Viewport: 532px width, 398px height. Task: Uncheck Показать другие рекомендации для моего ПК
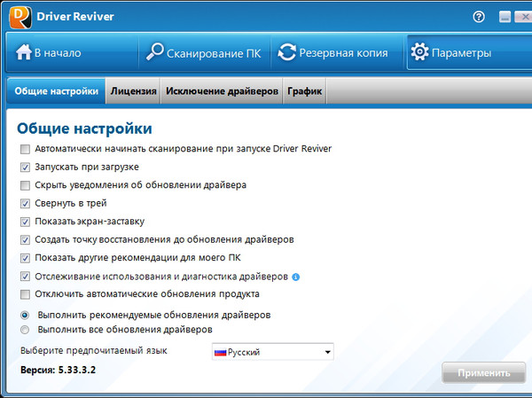click(x=25, y=258)
